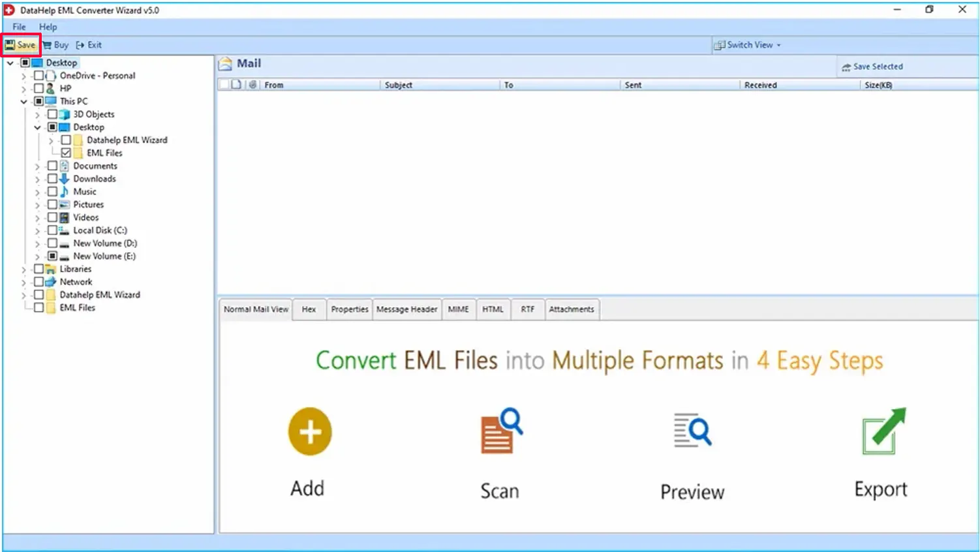Switch to the RTF tab
The image size is (980, 552).
pos(527,309)
